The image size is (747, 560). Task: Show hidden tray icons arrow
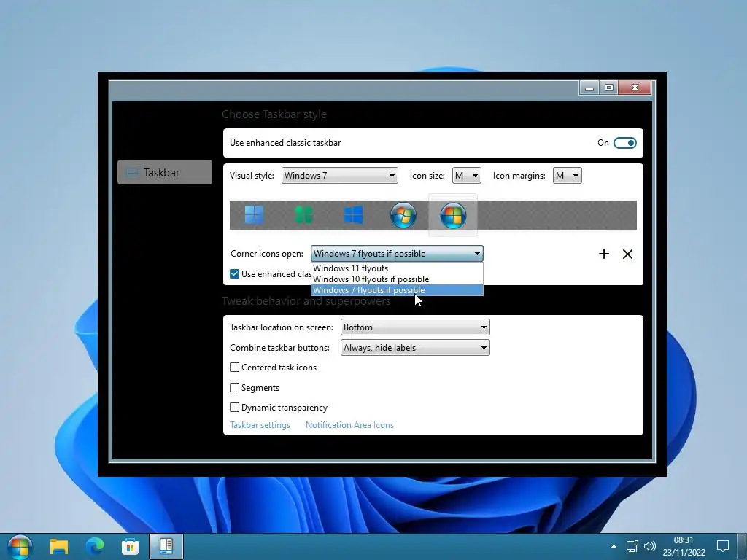point(614,547)
